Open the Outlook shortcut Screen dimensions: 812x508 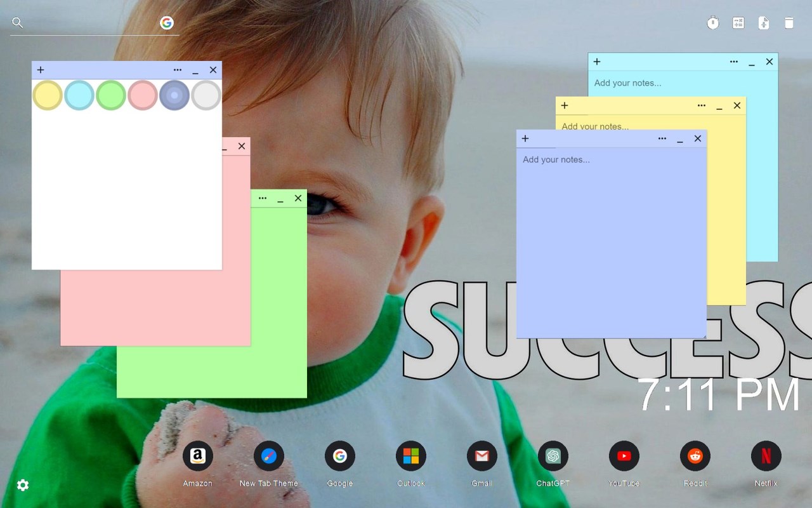point(411,456)
